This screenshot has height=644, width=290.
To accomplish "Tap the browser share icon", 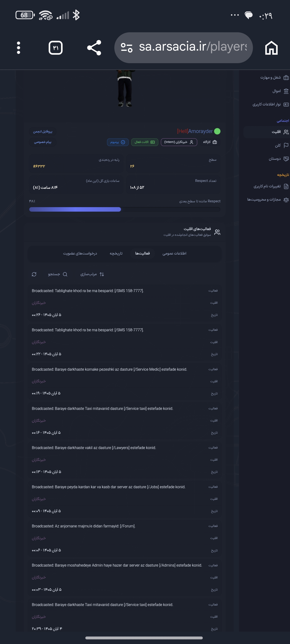I will coord(94,47).
